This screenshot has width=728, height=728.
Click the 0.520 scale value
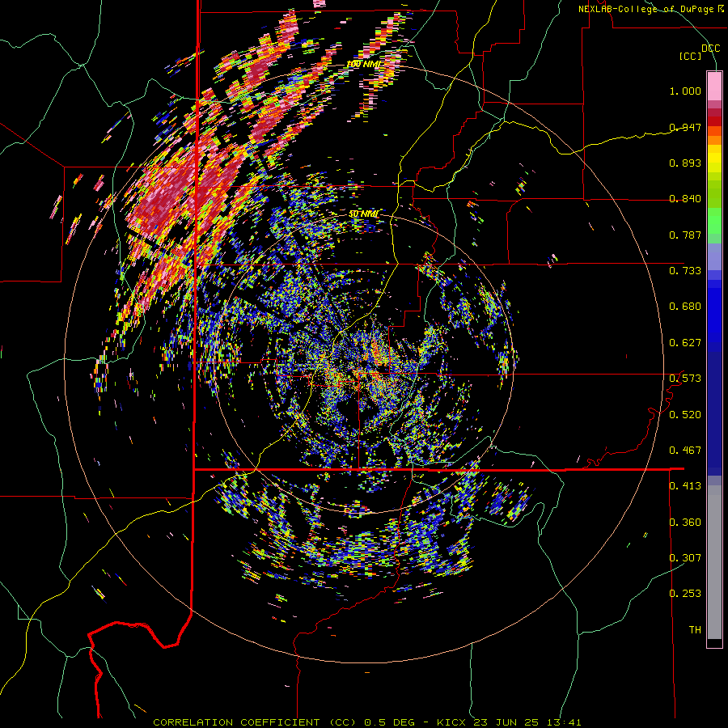685,415
